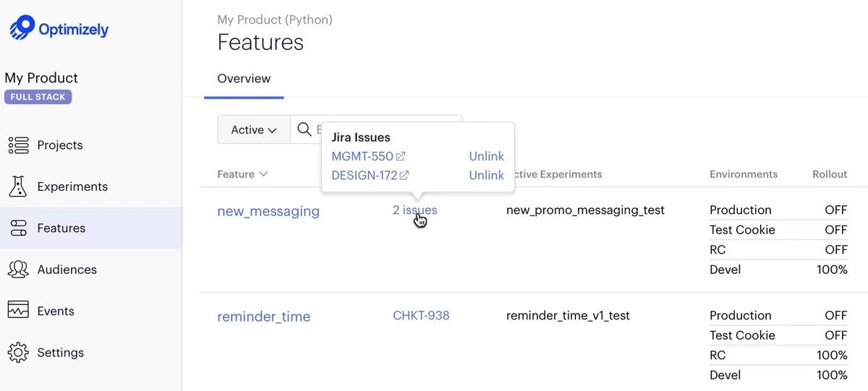Click external link icon beside MGMT-550
This screenshot has height=391, width=868.
point(401,156)
